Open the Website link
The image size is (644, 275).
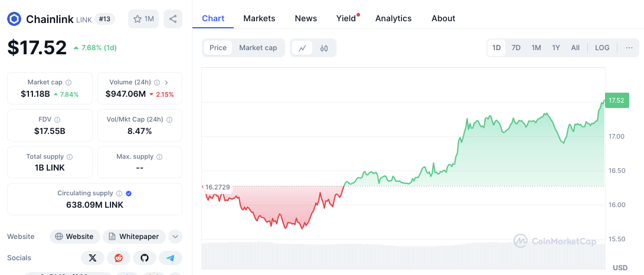[x=75, y=237]
